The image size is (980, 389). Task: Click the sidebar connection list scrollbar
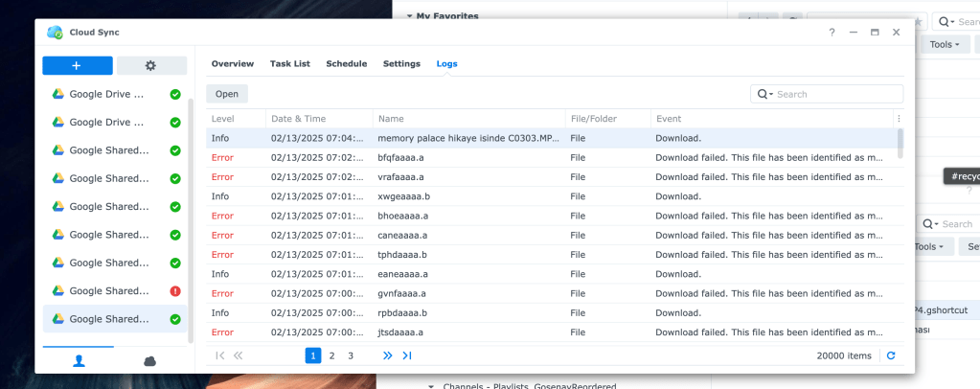point(192,218)
